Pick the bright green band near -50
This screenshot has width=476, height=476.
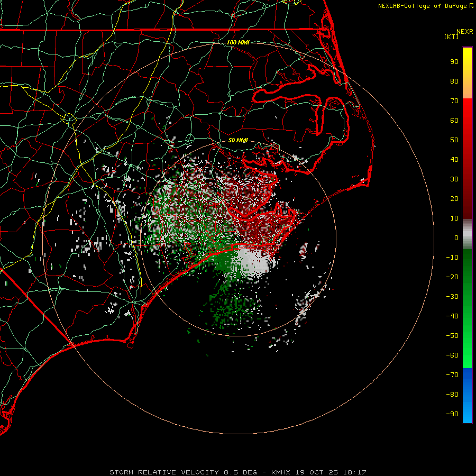467,335
